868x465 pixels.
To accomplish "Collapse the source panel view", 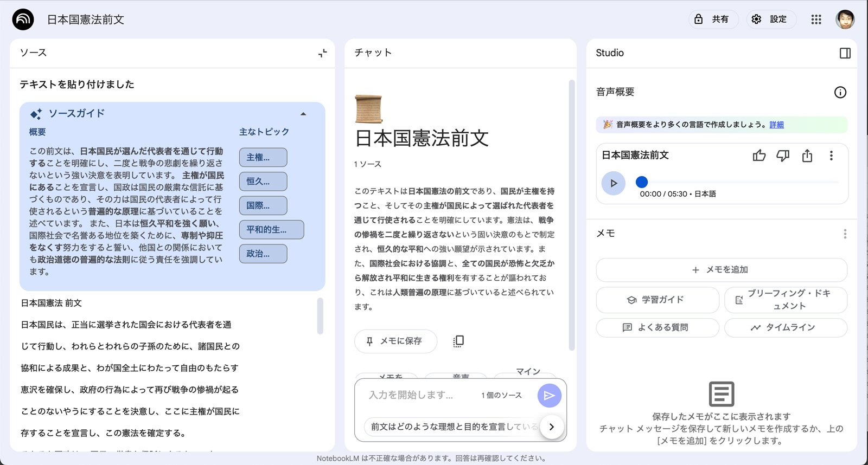I will tap(322, 53).
